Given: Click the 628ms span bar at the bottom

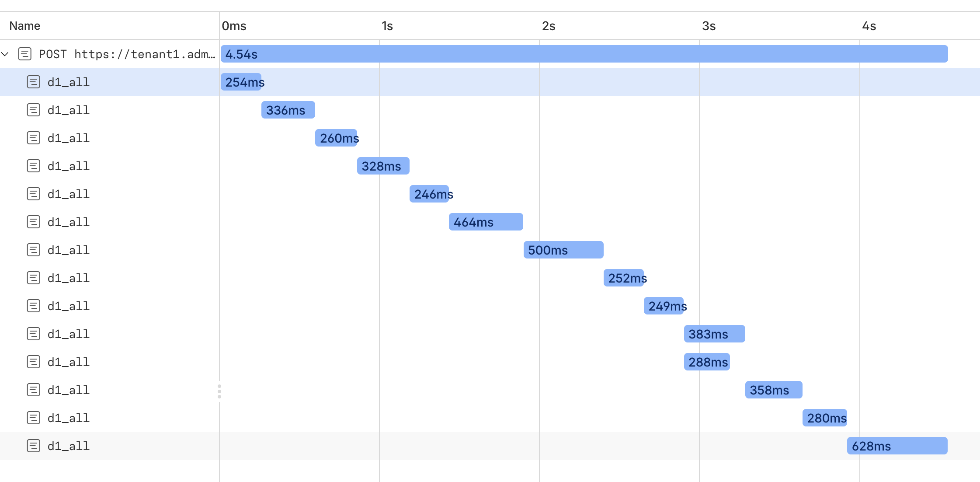Looking at the screenshot, I should coord(897,446).
